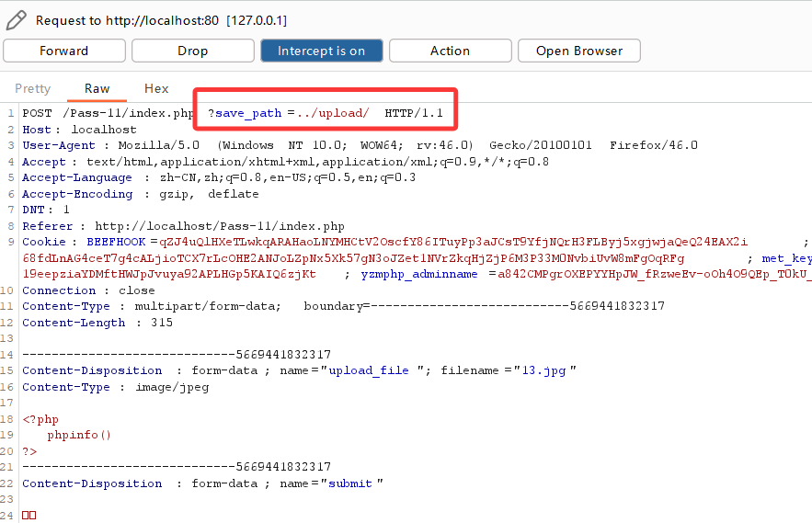Click the two box characters on line 24
Image resolution: width=812 pixels, height=523 pixels.
point(29,516)
